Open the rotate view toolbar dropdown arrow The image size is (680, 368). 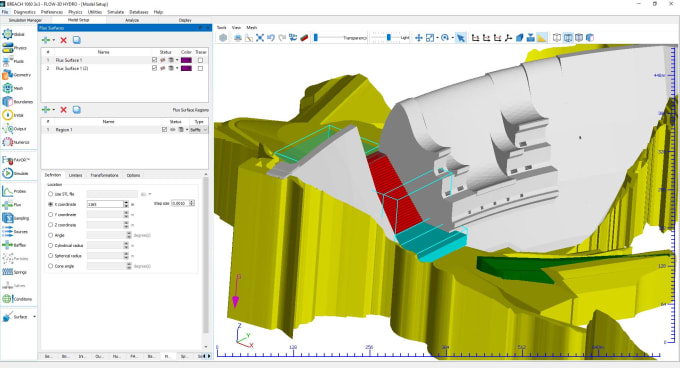452,38
